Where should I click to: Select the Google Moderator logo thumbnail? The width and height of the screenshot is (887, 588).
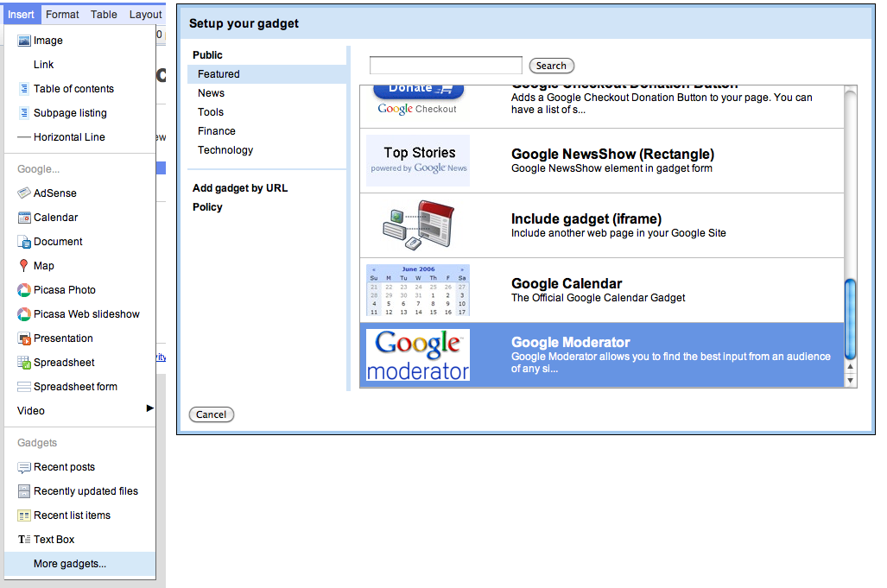[x=417, y=355]
